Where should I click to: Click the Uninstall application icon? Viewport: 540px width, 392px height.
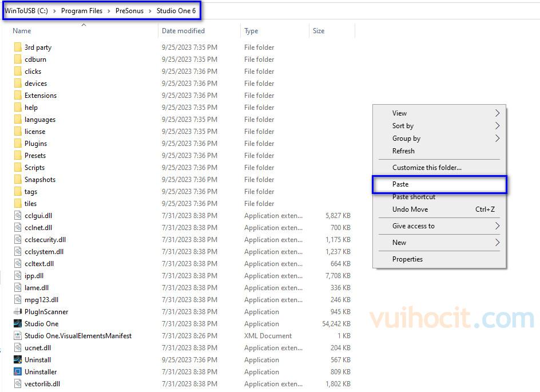(18, 360)
